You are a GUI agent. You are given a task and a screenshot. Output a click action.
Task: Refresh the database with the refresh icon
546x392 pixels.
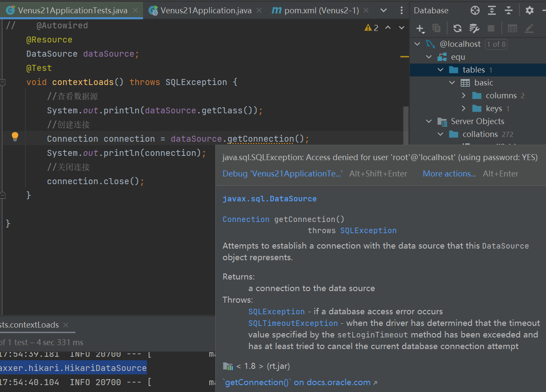tap(458, 28)
